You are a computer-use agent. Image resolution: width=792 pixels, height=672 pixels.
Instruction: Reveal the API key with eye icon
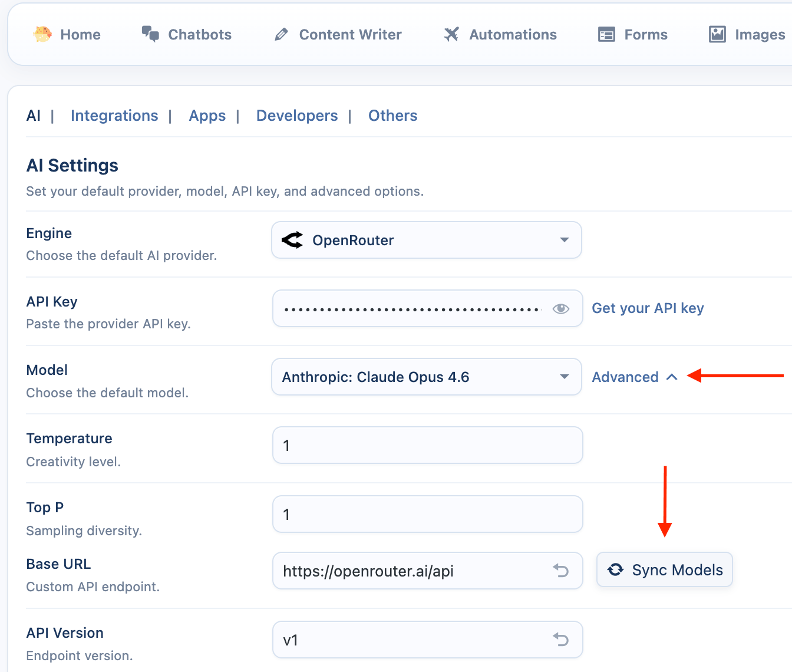pyautogui.click(x=560, y=308)
